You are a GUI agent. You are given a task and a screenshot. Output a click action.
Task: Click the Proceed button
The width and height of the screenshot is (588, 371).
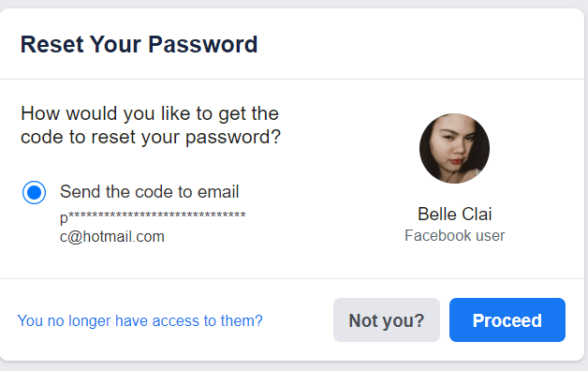[507, 320]
